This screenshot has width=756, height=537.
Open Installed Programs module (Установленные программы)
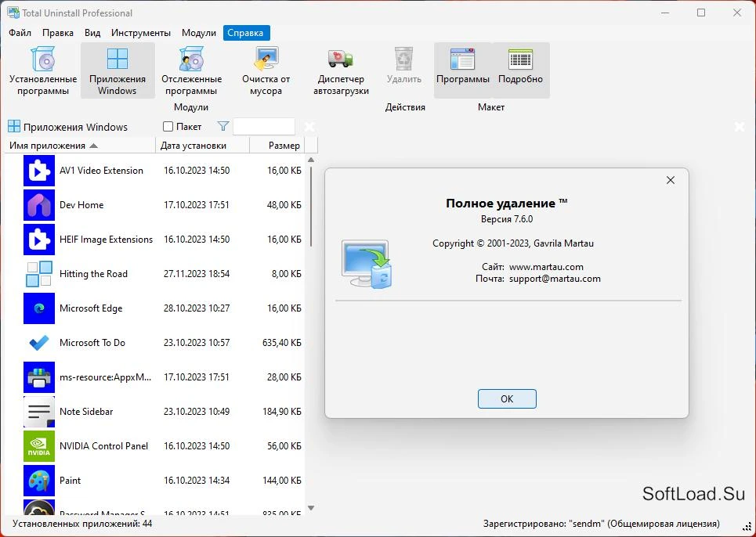tap(43, 70)
